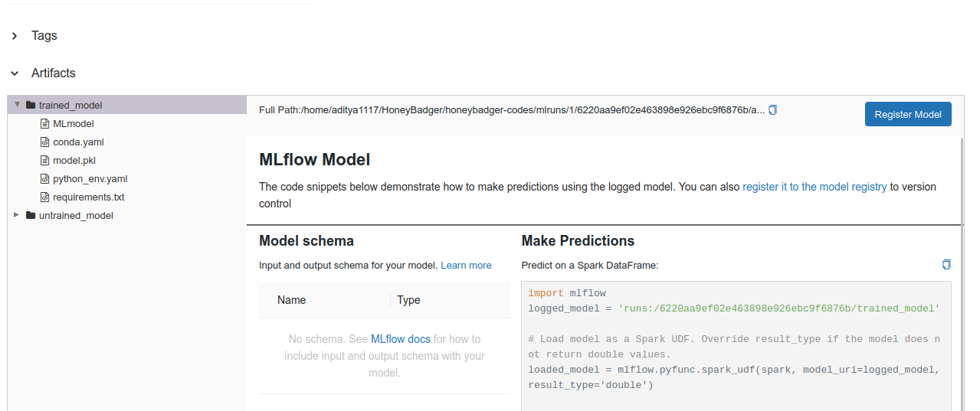
Task: Click the MLmodel file icon
Action: 44,123
